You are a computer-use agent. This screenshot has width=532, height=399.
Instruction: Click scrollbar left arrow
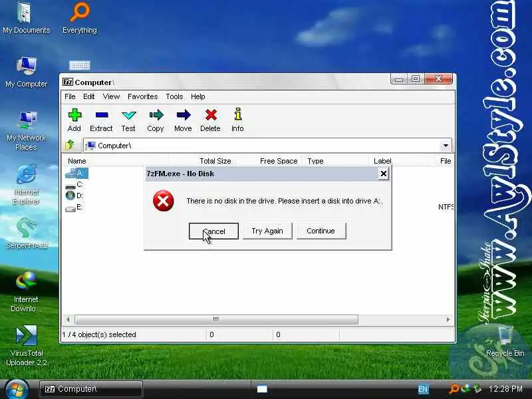[68, 319]
